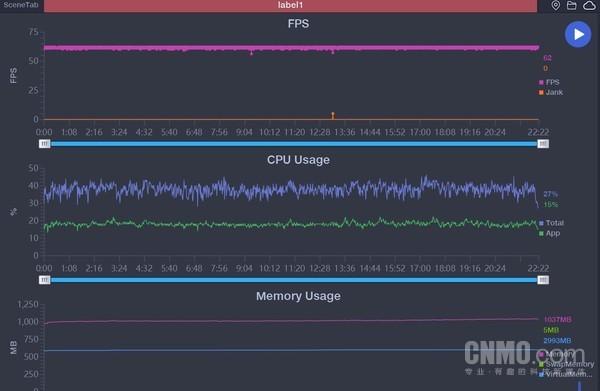Toggle the App CPU legend series
This screenshot has width=600, height=391.
tap(549, 233)
